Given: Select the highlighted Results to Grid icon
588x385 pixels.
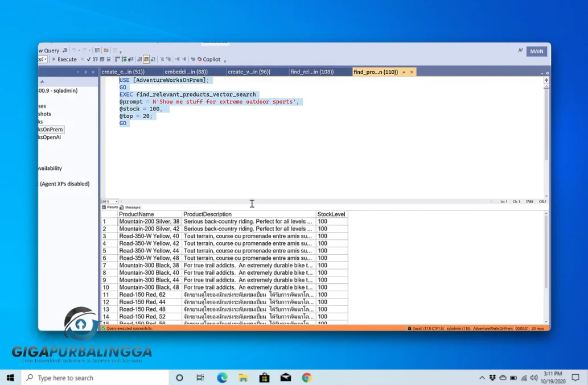Looking at the screenshot, I should tap(146, 59).
